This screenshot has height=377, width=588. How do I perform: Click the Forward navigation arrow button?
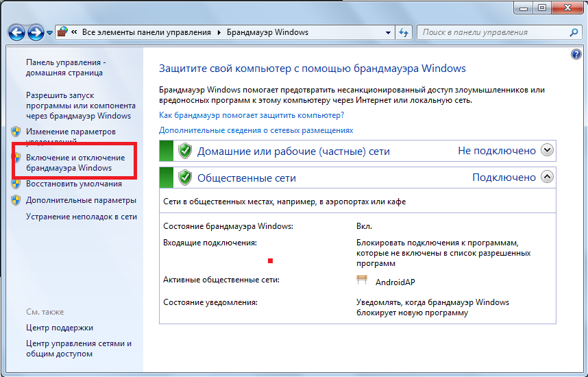click(x=36, y=32)
